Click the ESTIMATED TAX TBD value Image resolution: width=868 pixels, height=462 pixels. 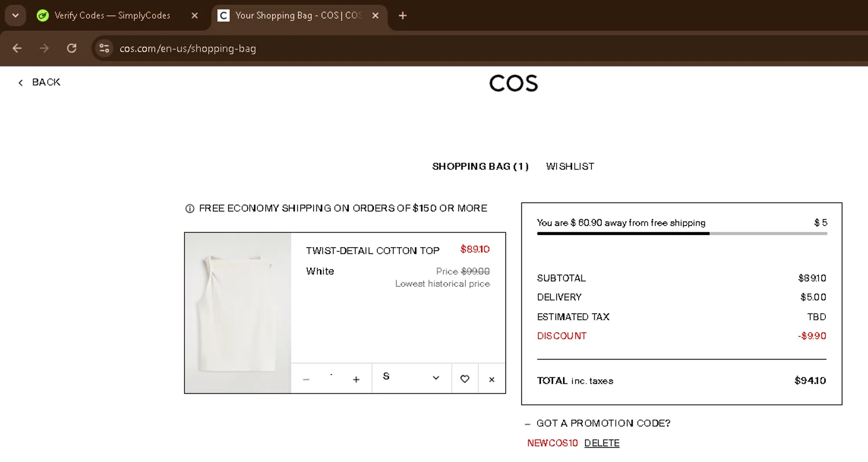pyautogui.click(x=817, y=317)
